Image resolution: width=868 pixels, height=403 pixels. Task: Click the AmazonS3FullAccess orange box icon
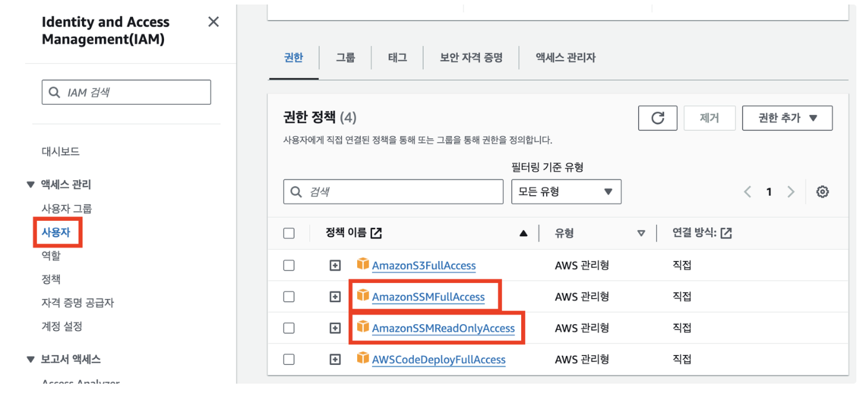point(363,264)
